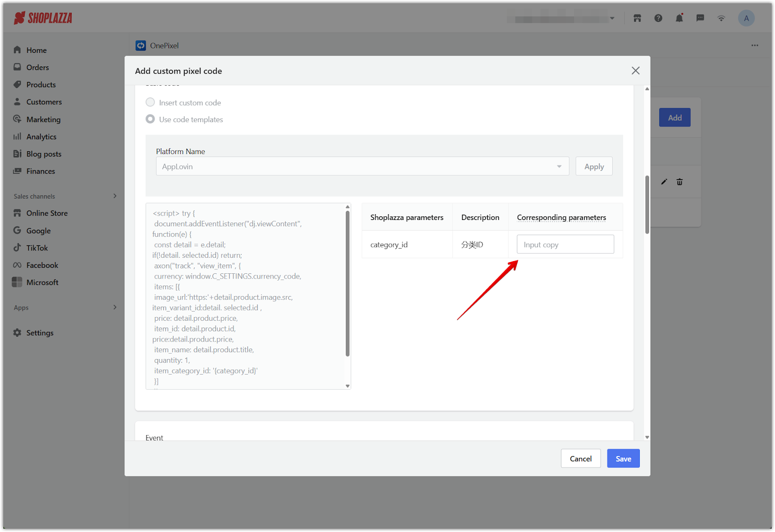
Task: Click the Shoplazza parameters header
Action: tap(407, 218)
